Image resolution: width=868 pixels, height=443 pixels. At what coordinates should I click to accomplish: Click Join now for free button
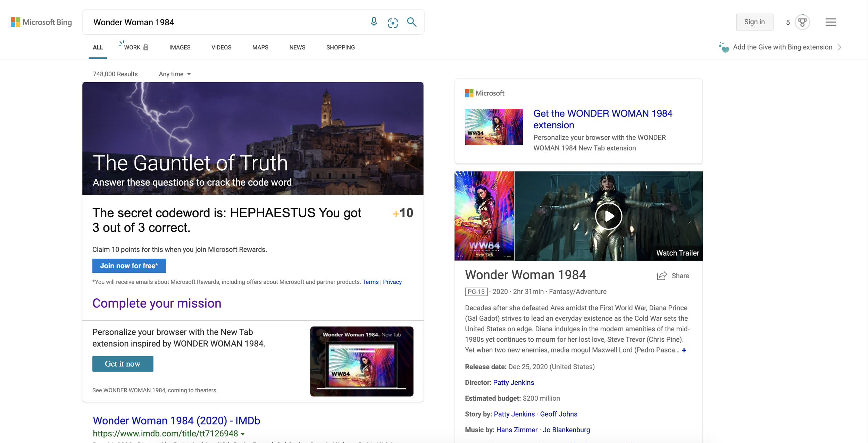129,266
